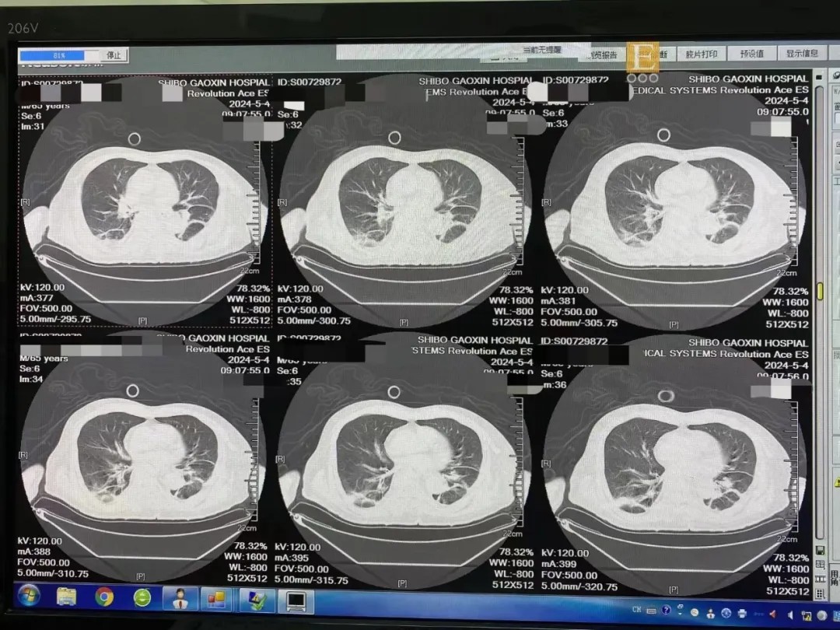The height and width of the screenshot is (630, 840).
Task: Open the 预设值 presets menu
Action: 751,54
